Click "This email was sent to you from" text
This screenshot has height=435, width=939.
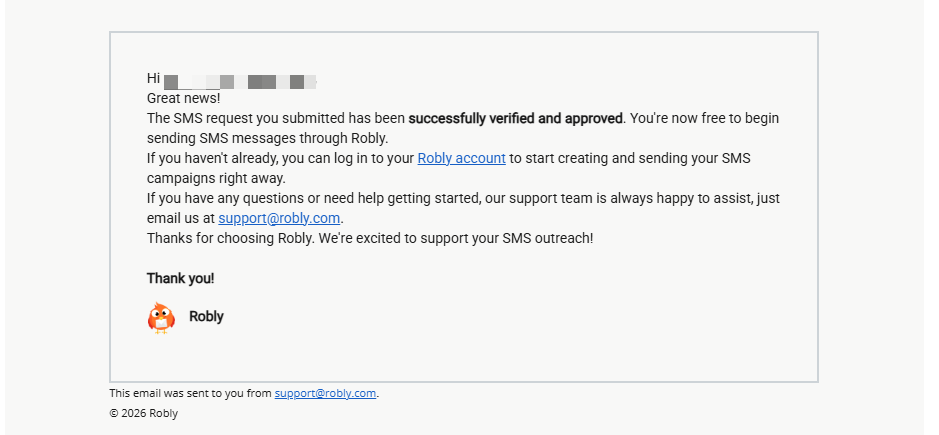click(190, 393)
